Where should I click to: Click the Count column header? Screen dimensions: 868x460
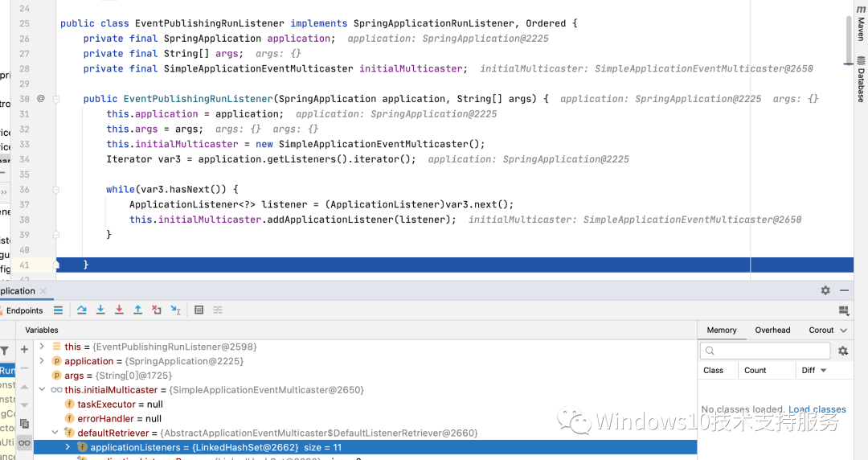point(755,370)
